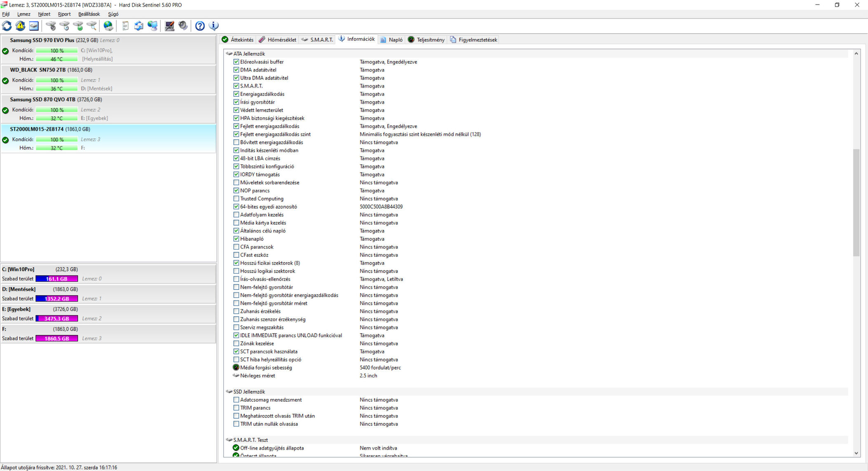Image resolution: width=868 pixels, height=471 pixels.
Task: Click the globe with disk toolbar icon
Action: point(108,26)
